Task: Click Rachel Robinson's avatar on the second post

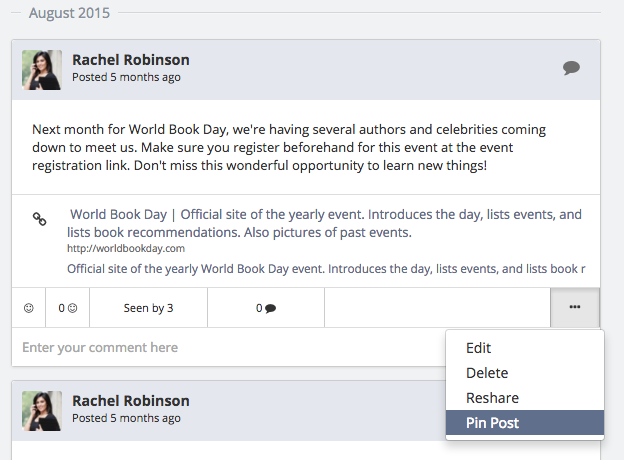Action: click(x=42, y=411)
